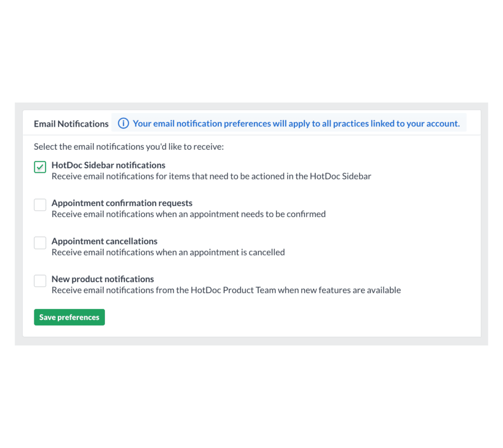Image resolution: width=503 pixels, height=448 pixels.
Task: Click the 'Select the email notifications' instruction text
Action: click(129, 147)
